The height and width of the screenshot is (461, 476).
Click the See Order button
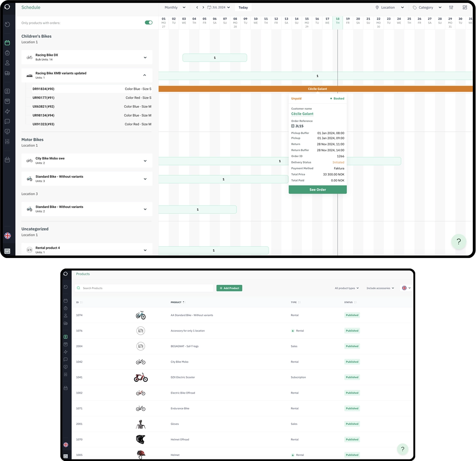[x=318, y=190]
